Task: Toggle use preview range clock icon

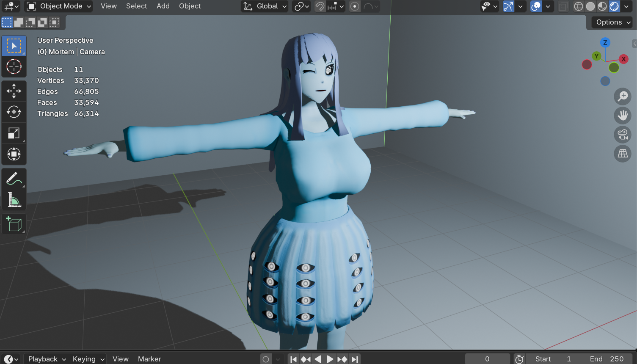Action: [519, 359]
